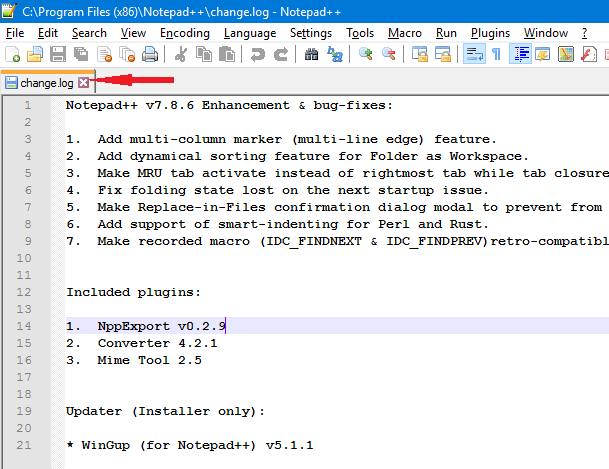
Task: Close the change.log tab with its X
Action: click(84, 83)
